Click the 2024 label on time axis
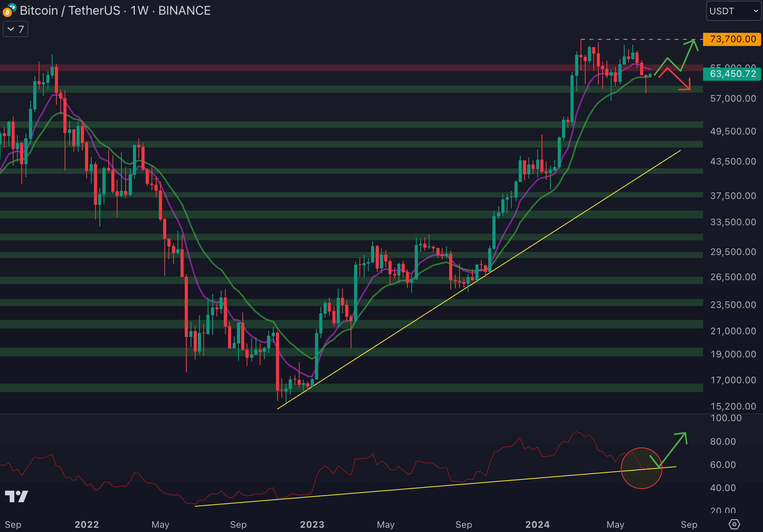The image size is (763, 532). point(537,524)
